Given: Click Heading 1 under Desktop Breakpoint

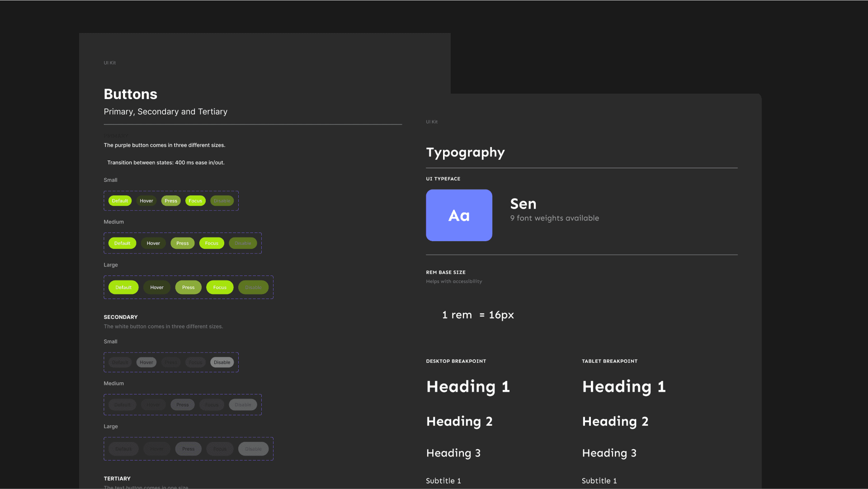Looking at the screenshot, I should tap(468, 387).
